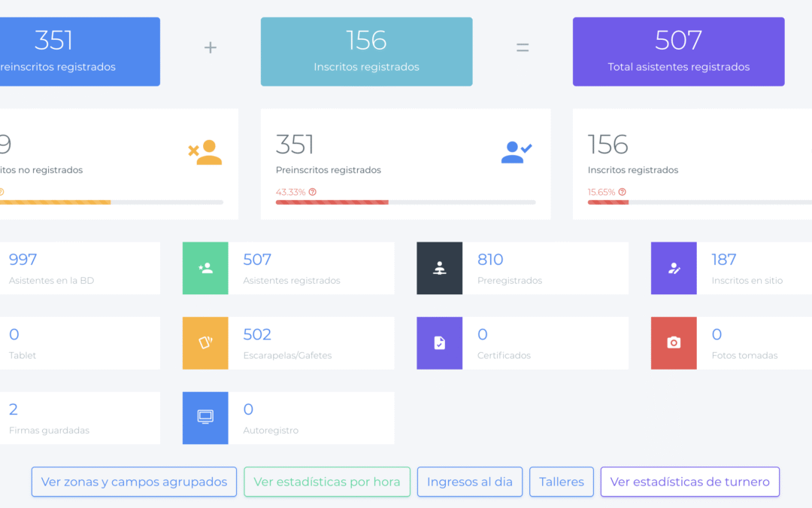Click the orange Escarapelas/Gafetes icon
The image size is (812, 508).
point(205,343)
